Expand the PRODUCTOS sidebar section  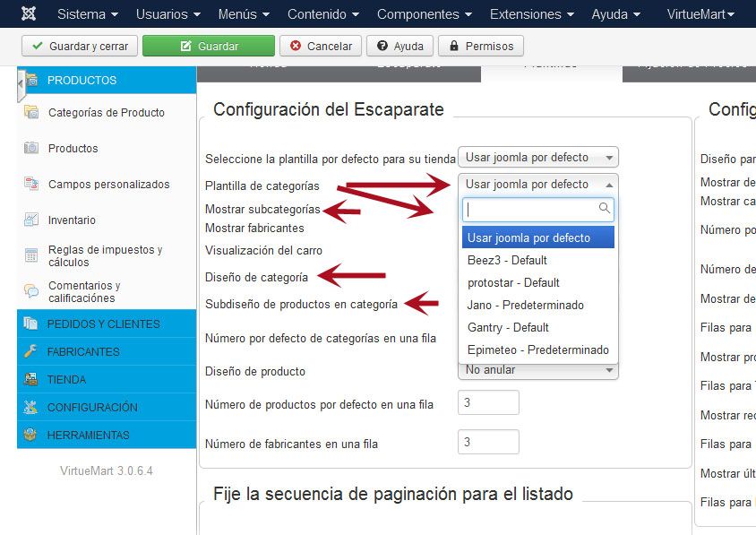107,80
